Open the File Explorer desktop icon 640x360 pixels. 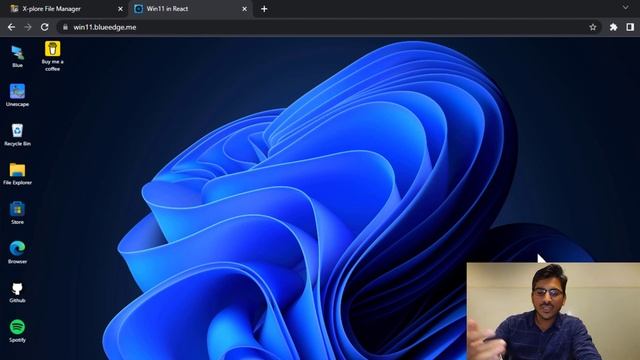[17, 173]
